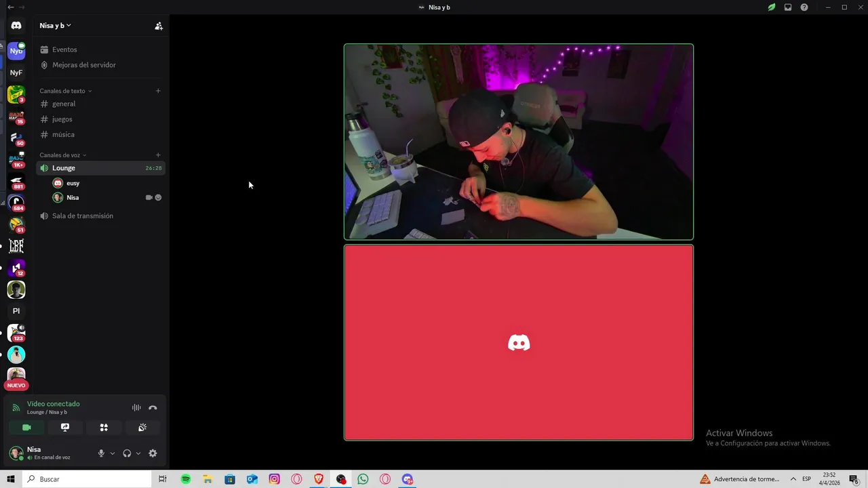
Task: Create a new text channel with plus
Action: (158, 91)
